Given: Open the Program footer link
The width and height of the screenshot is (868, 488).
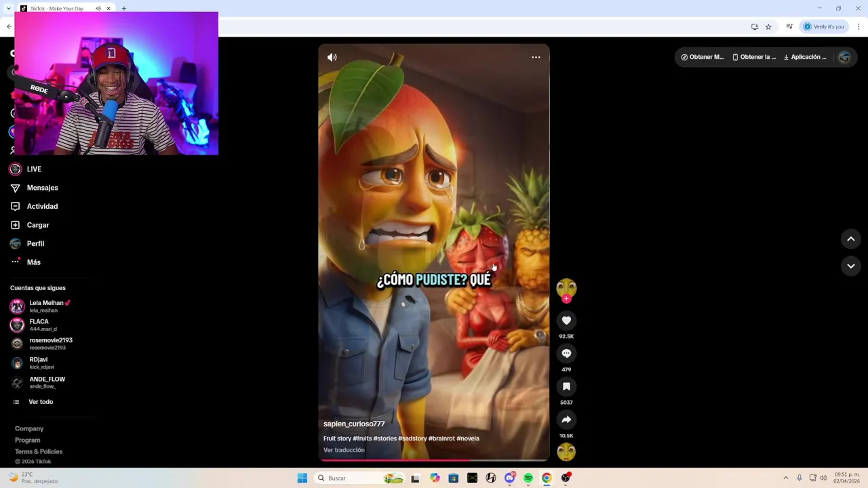Looking at the screenshot, I should click(x=27, y=440).
